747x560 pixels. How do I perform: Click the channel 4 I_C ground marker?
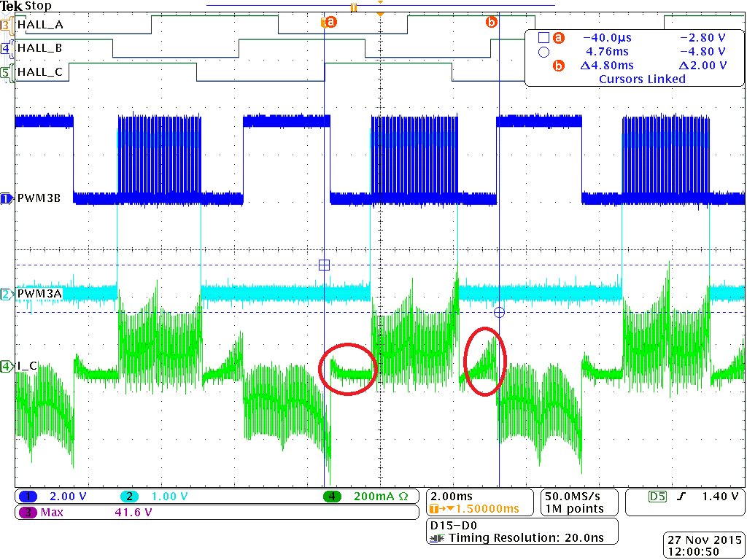[6, 367]
